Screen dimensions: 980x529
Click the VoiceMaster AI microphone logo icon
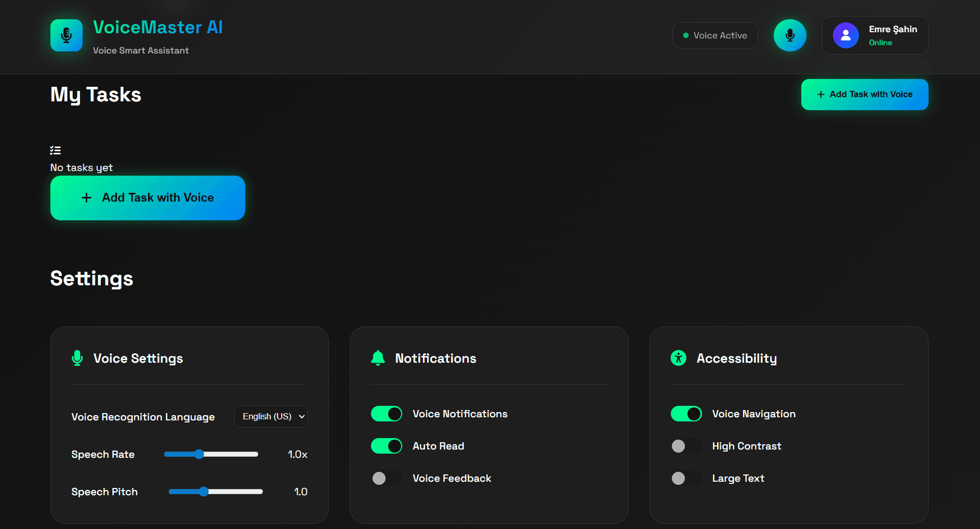coord(66,35)
